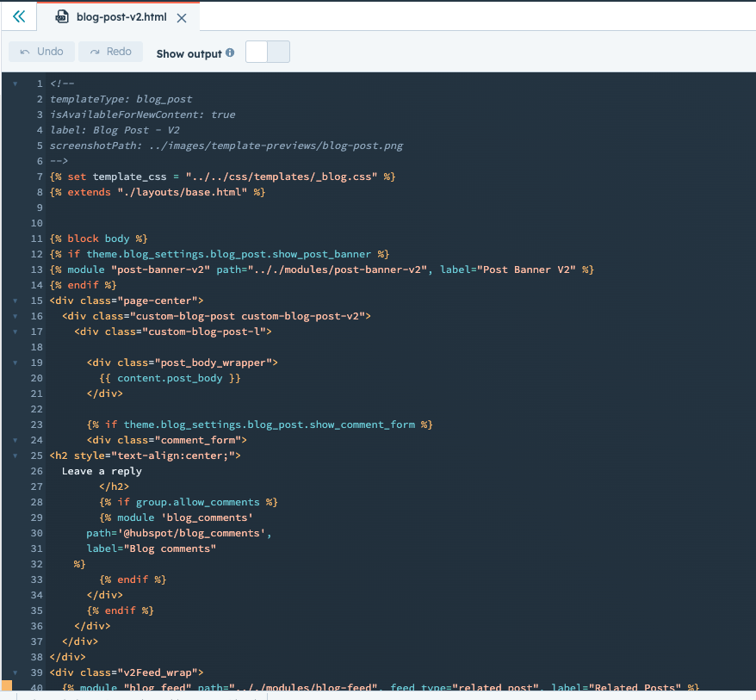This screenshot has height=700, width=756.
Task: Click the '{% endif %}' on line 33
Action: pos(133,579)
